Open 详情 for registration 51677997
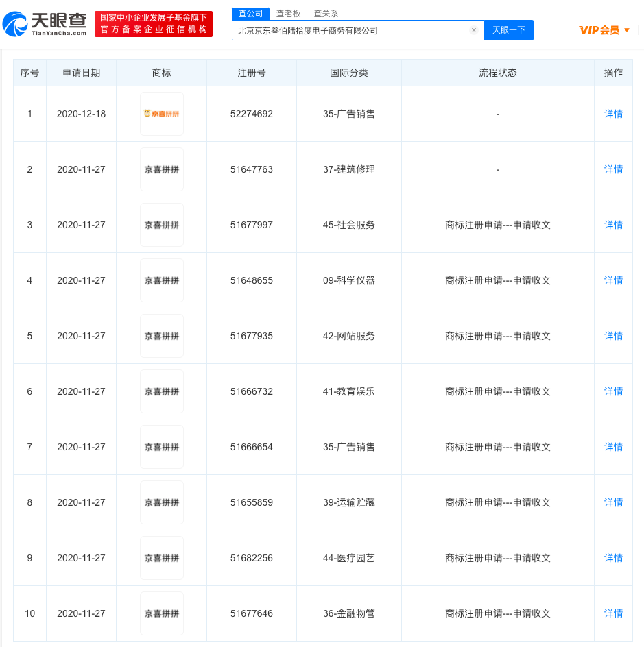Image resolution: width=644 pixels, height=647 pixels. click(613, 225)
